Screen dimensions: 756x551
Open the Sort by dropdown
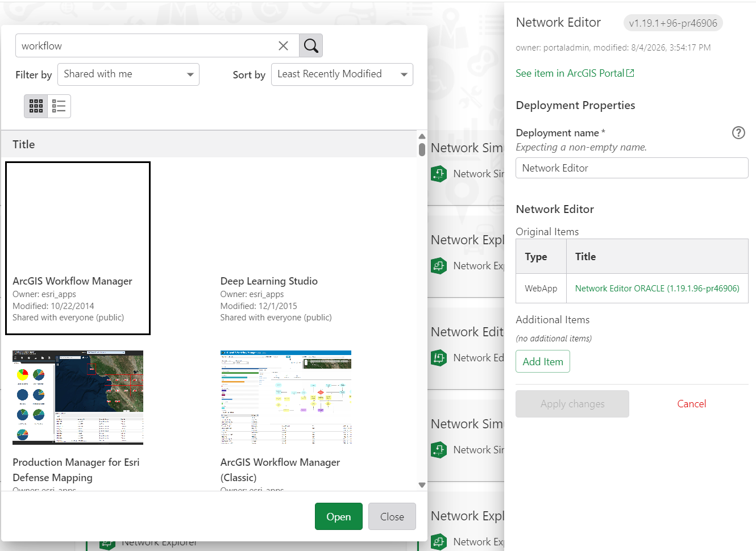click(x=342, y=74)
